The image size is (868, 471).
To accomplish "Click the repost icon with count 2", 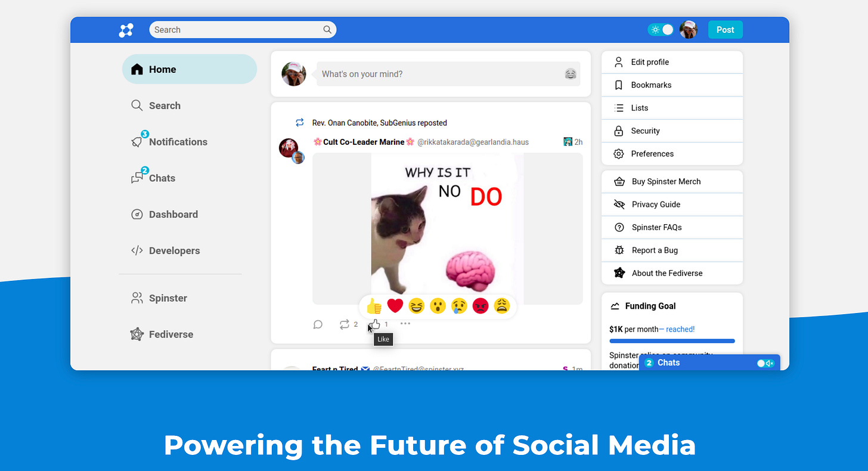I will 345,324.
